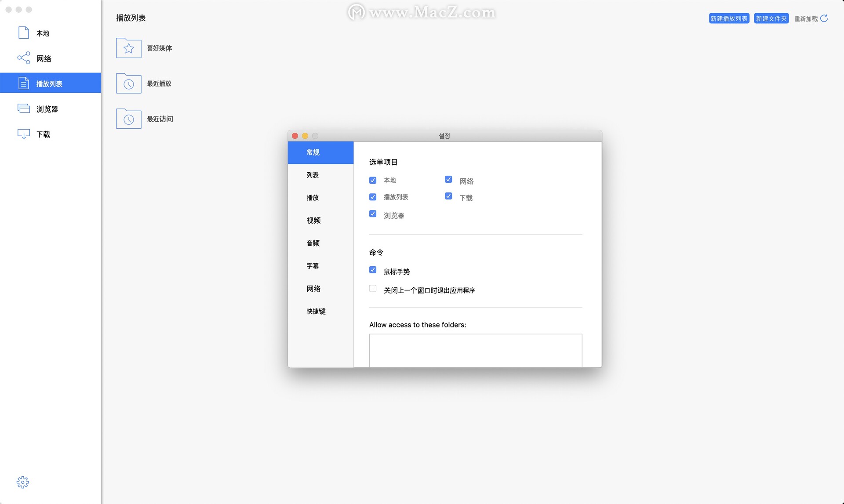Click the settings gear icon in sidebar

coord(23,482)
